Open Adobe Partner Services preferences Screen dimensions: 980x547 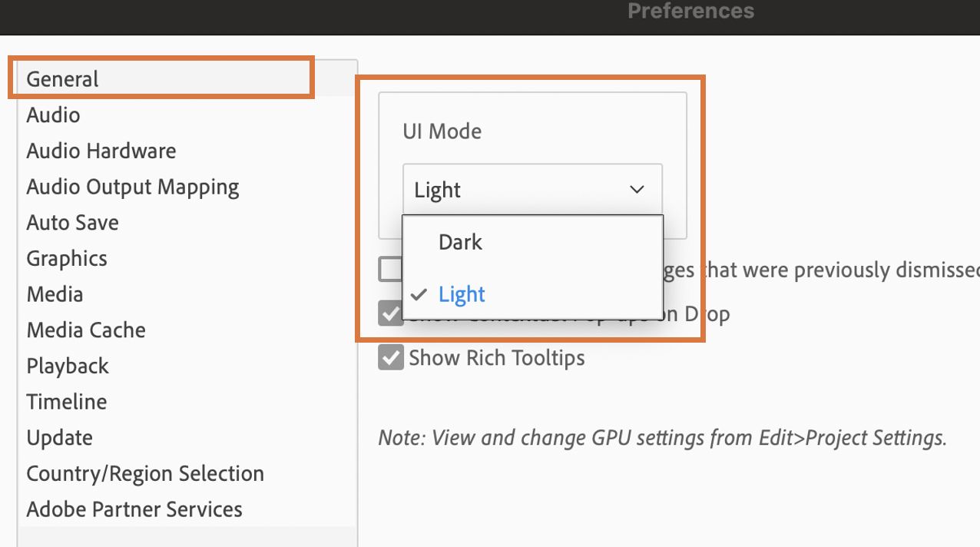tap(134, 509)
